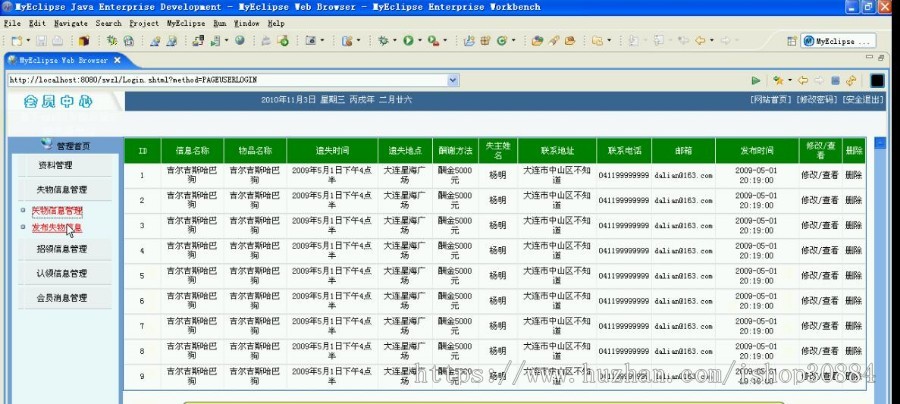Click the Open Type folder icon
The width and height of the screenshot is (900, 404).
coord(537,41)
